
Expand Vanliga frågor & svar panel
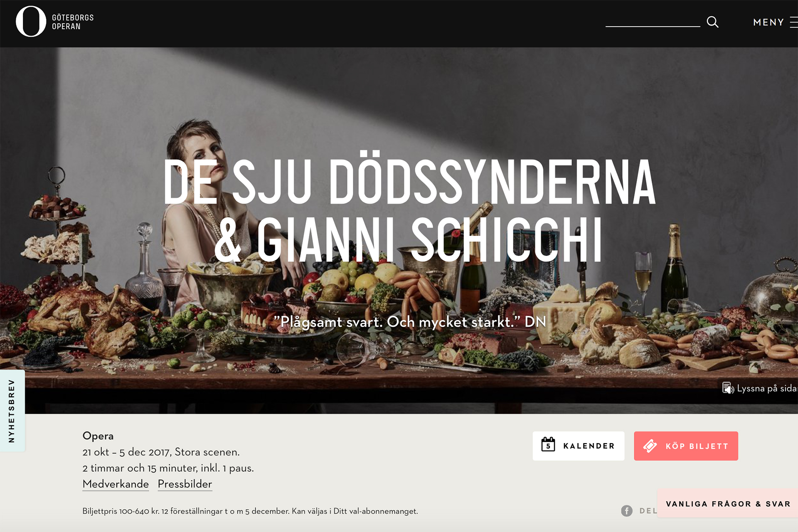[x=728, y=503]
